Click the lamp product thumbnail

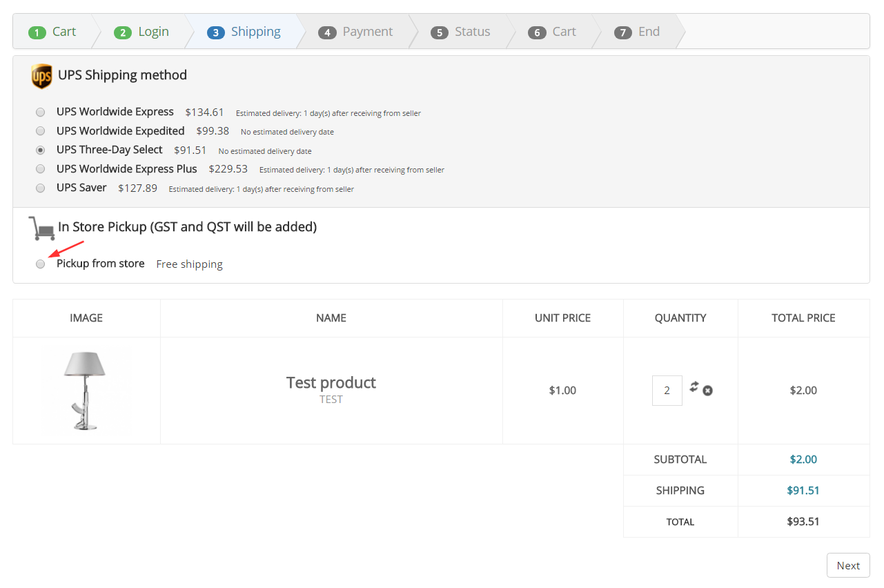tap(86, 391)
